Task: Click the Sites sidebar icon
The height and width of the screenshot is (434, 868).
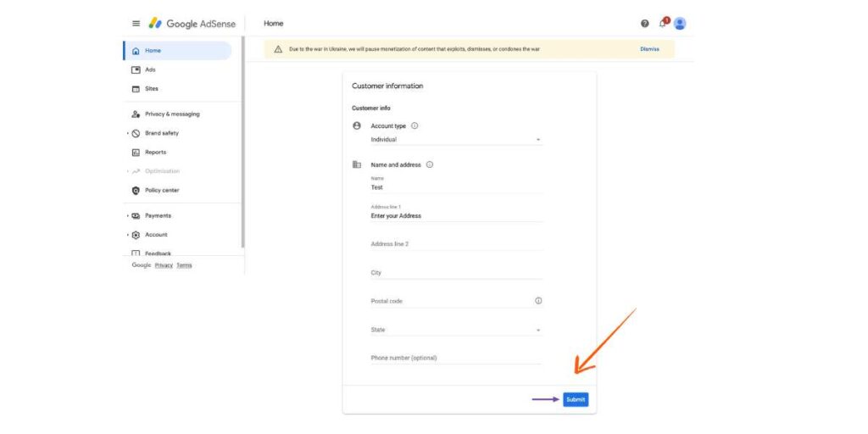Action: pos(136,89)
